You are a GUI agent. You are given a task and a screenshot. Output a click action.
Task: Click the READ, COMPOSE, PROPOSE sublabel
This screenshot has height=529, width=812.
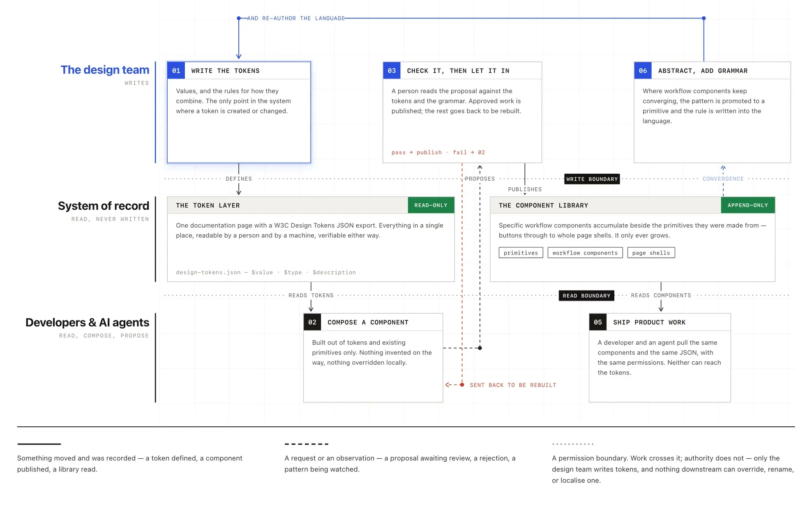(x=104, y=336)
